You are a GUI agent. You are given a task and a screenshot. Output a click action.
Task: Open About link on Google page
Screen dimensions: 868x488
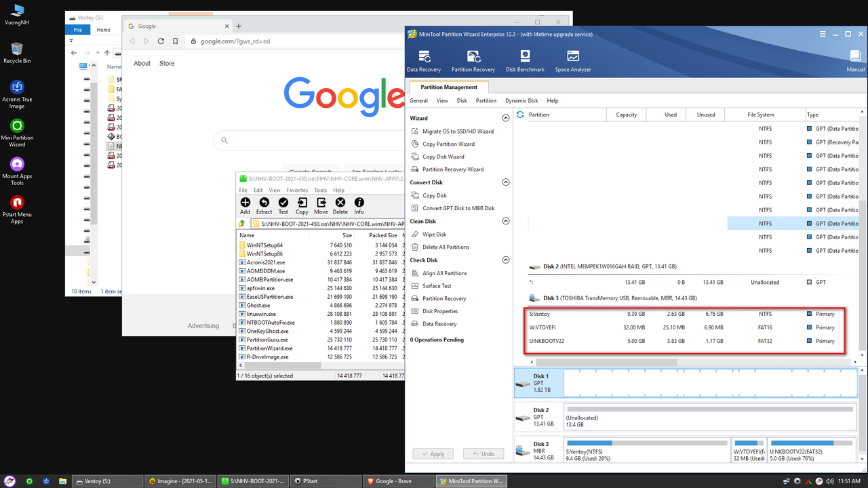coord(142,63)
